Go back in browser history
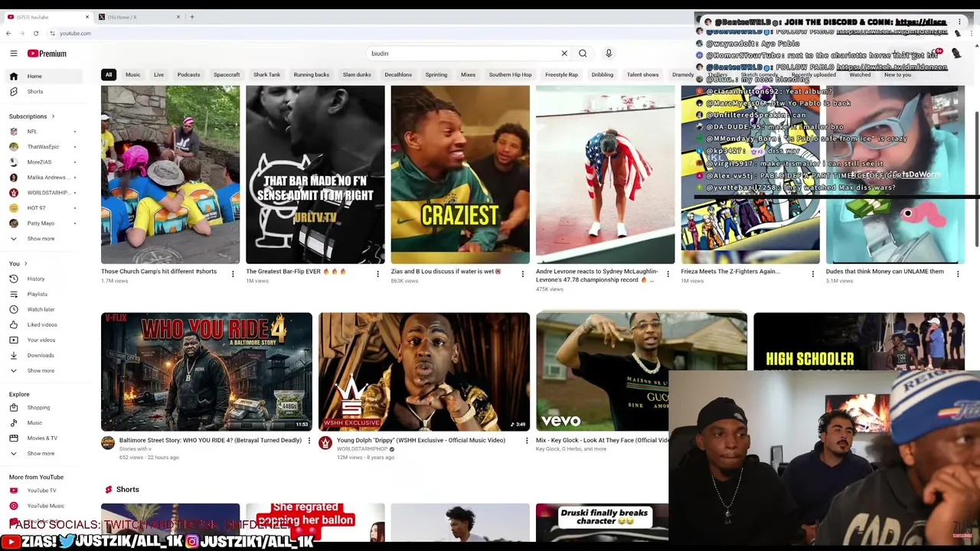 [x=8, y=34]
